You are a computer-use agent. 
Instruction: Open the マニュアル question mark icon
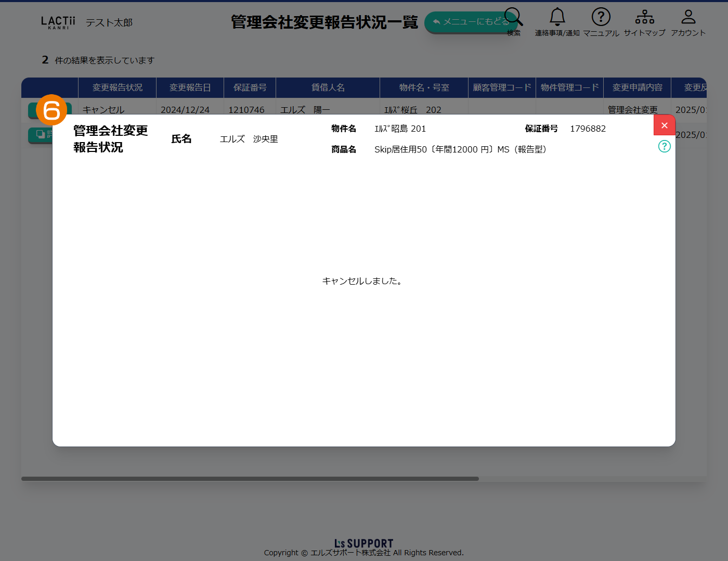pyautogui.click(x=601, y=18)
